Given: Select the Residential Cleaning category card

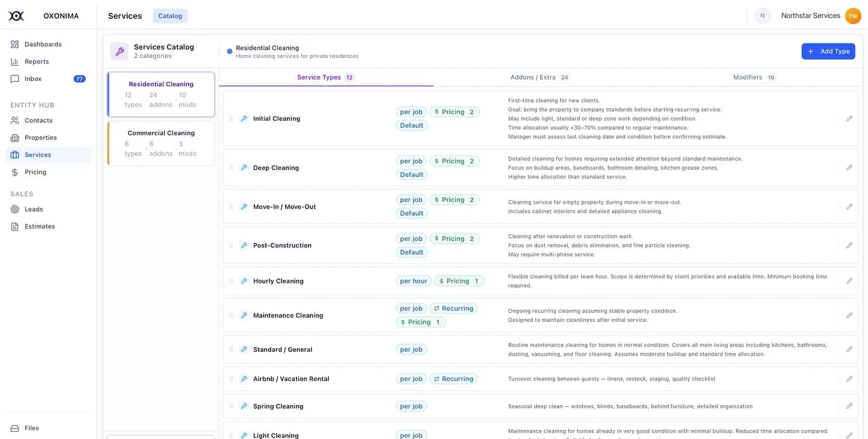Looking at the screenshot, I should (x=161, y=95).
